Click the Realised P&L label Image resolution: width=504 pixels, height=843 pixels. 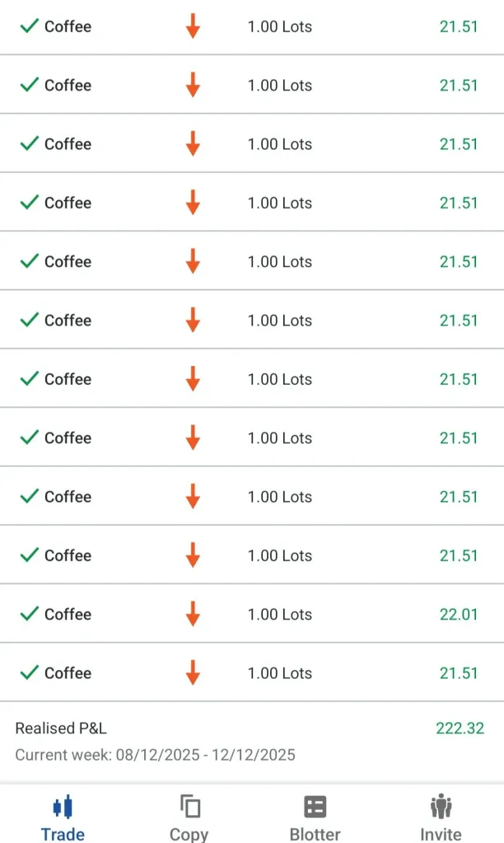tap(61, 728)
